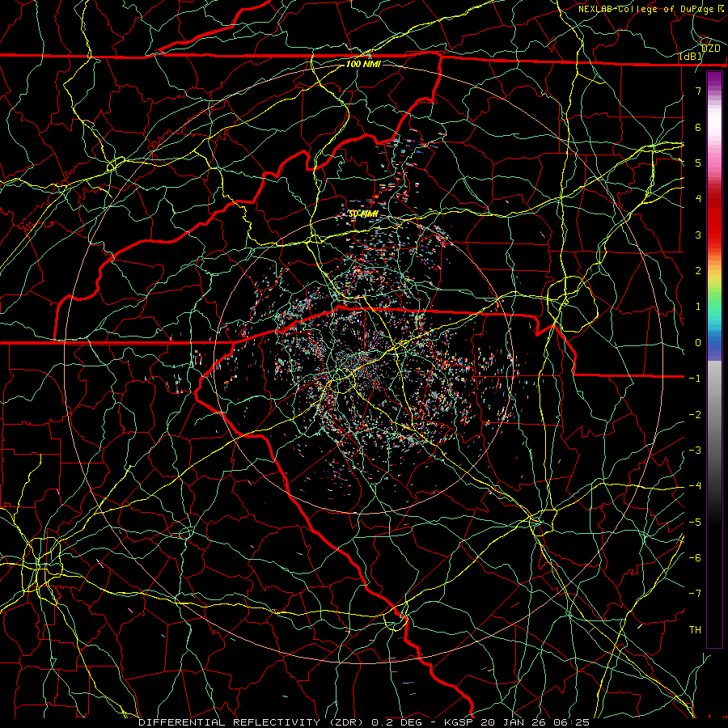Click the 6 value on color scale
This screenshot has height=728, width=728.
coord(698,127)
